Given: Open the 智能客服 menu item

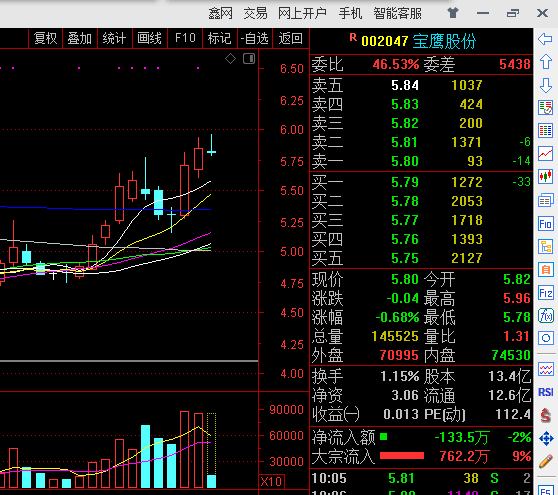Looking at the screenshot, I should click(398, 14).
